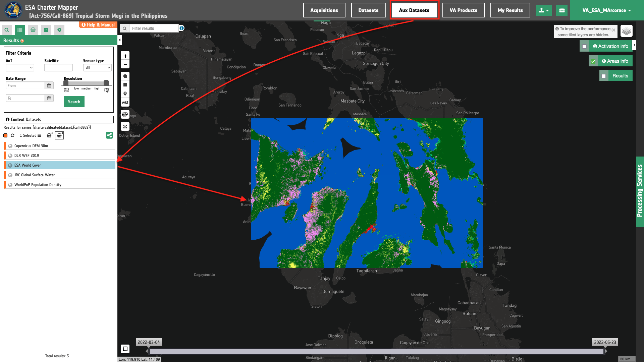Zoom in on the map
644x362 pixels.
tap(125, 56)
